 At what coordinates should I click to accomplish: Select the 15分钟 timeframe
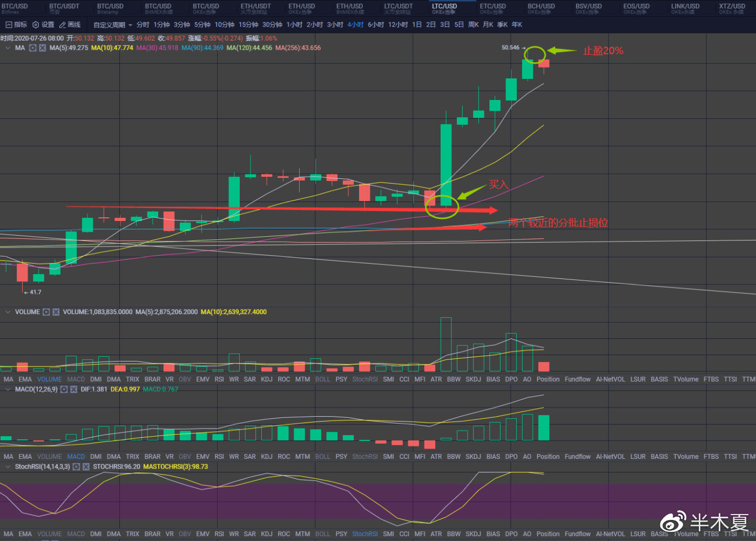(x=248, y=25)
